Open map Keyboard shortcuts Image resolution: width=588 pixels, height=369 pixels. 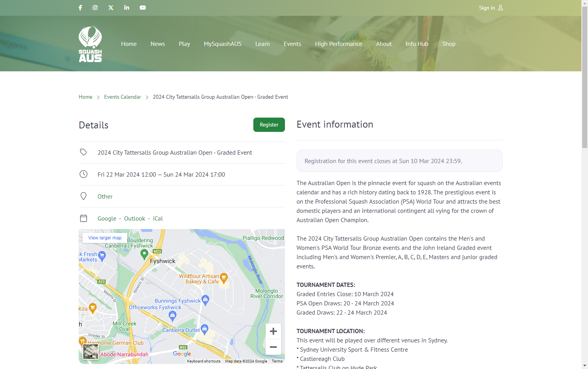(204, 361)
